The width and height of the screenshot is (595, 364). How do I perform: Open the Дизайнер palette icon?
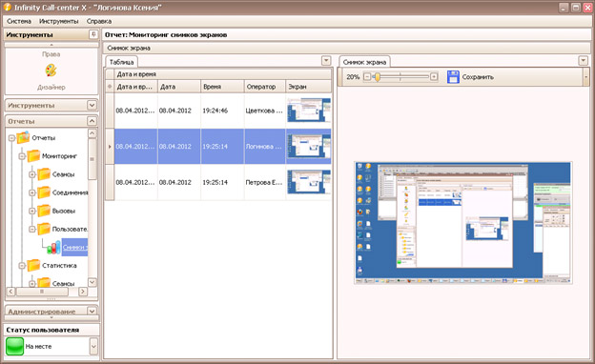51,71
